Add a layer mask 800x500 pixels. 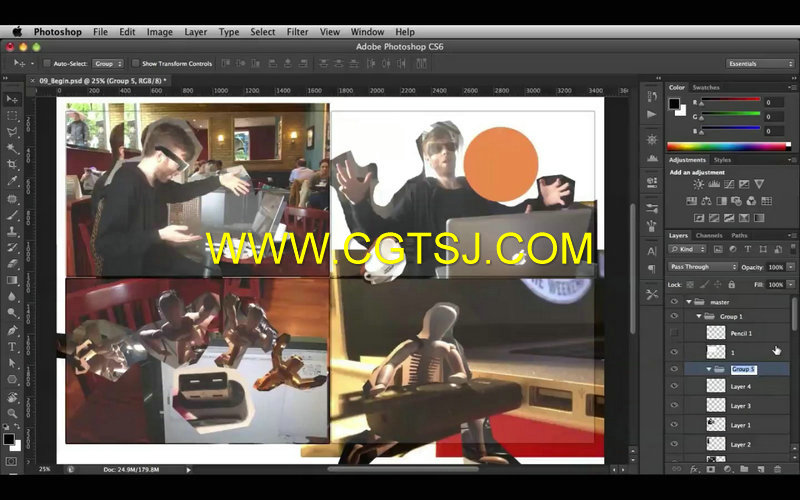(710, 469)
